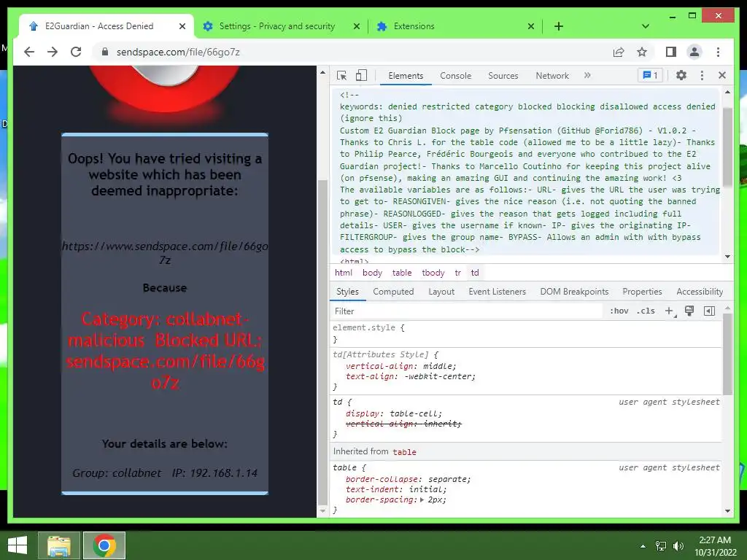Close the Extensions tab
This screenshot has width=747, height=560.
(x=531, y=26)
